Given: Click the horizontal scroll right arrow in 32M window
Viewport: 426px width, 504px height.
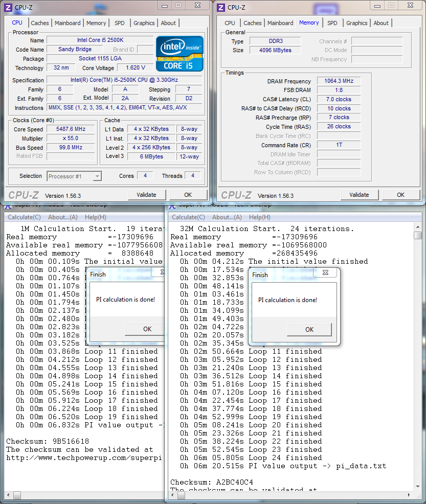Looking at the screenshot, I should (409, 495).
